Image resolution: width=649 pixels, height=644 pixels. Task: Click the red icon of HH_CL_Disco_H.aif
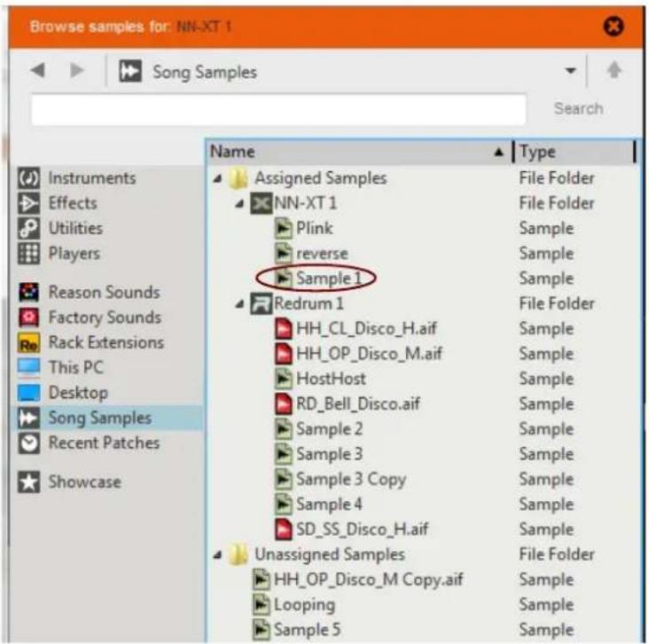pyautogui.click(x=284, y=329)
